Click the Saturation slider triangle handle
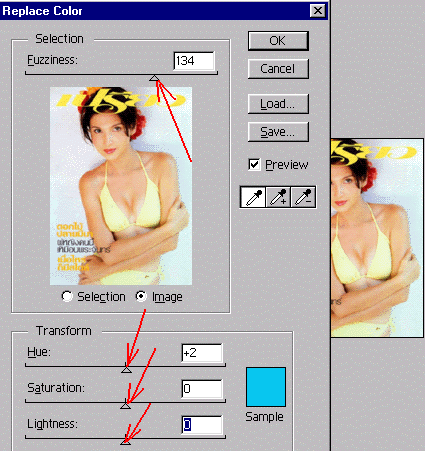 [x=125, y=405]
